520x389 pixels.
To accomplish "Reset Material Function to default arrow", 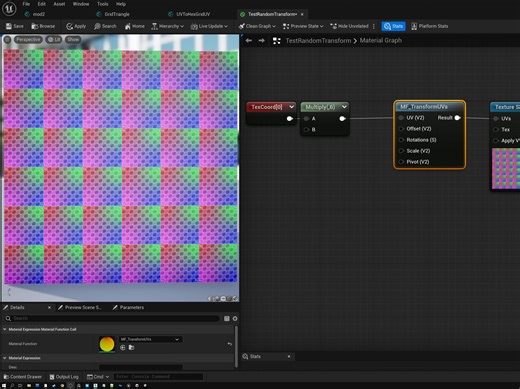I will coord(230,344).
